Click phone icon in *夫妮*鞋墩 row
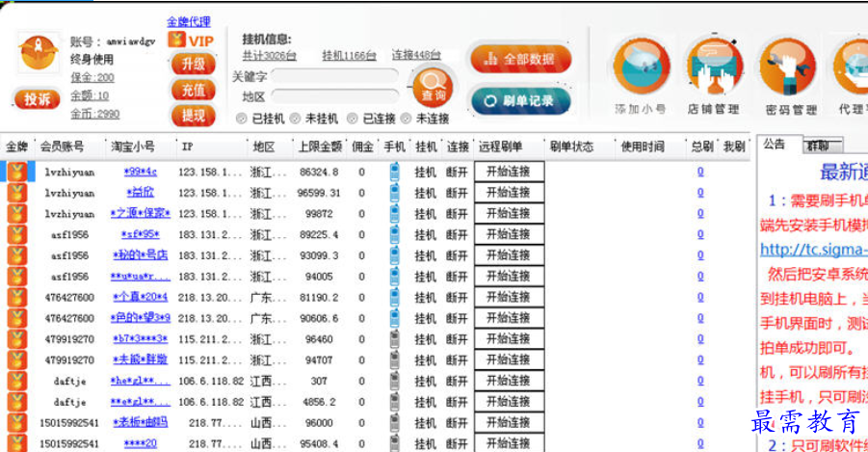 click(x=395, y=360)
